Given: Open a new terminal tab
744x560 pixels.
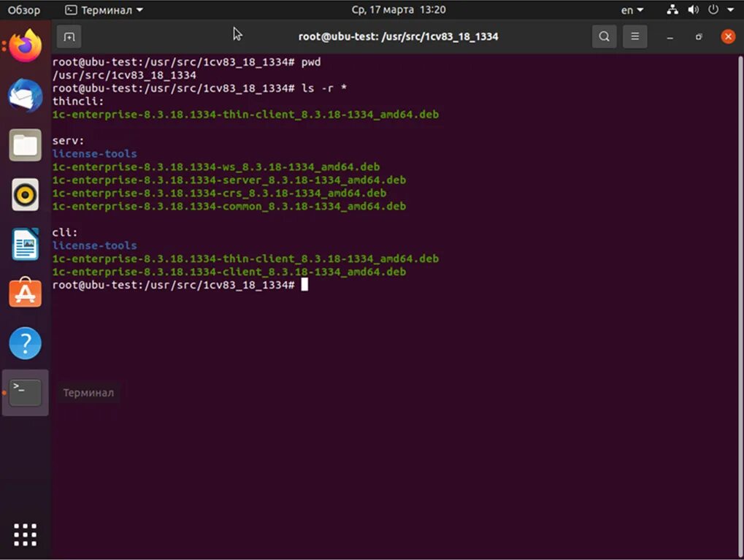Looking at the screenshot, I should (x=69, y=37).
